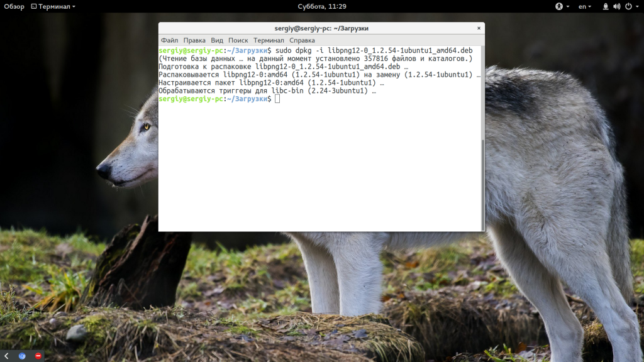Open the accessibility menu icon
The image size is (644, 362).
558,6
